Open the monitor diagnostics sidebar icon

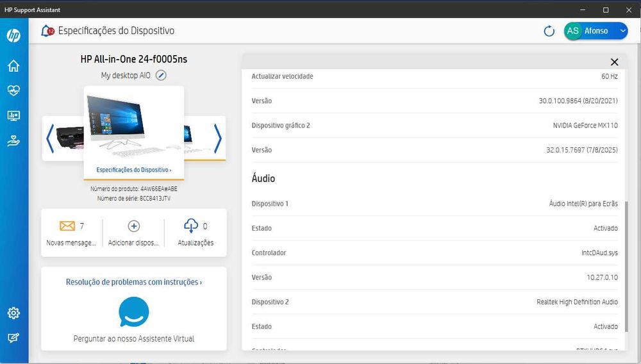click(13, 115)
